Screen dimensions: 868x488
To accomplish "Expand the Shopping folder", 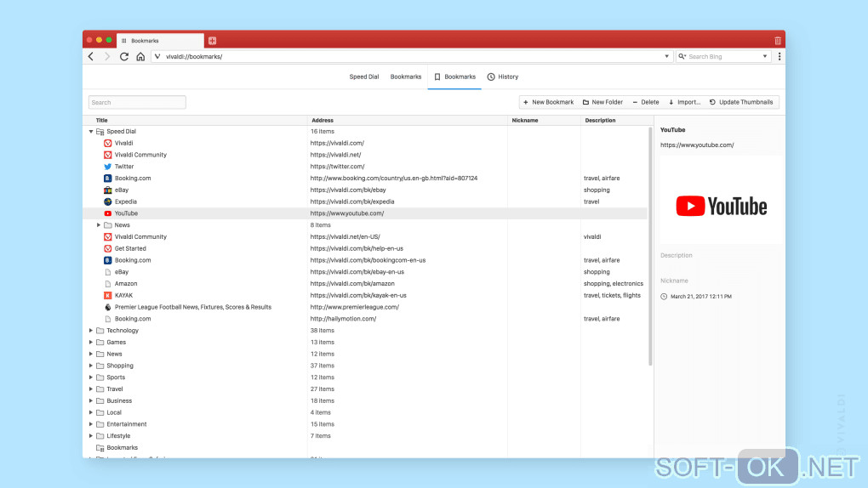I will click(x=91, y=366).
